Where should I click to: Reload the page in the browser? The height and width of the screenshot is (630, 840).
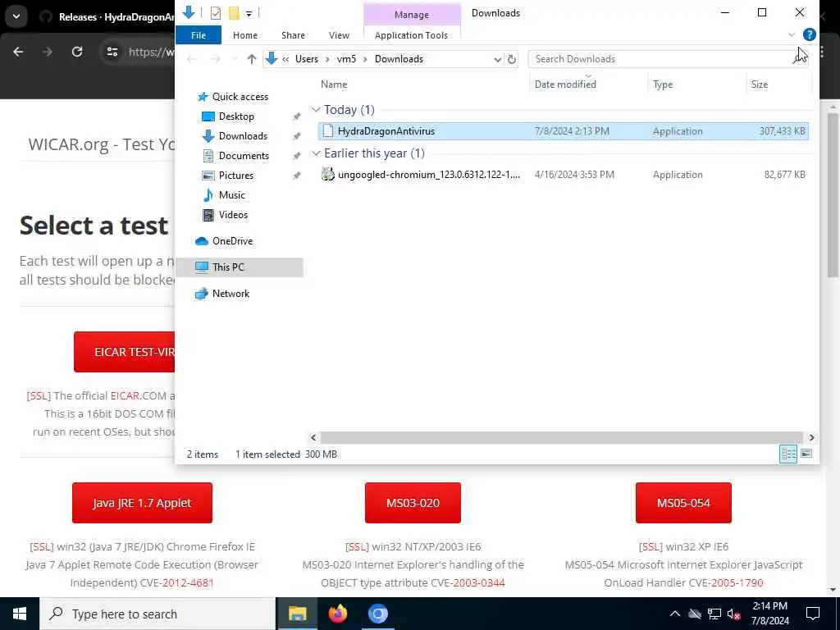pos(77,52)
